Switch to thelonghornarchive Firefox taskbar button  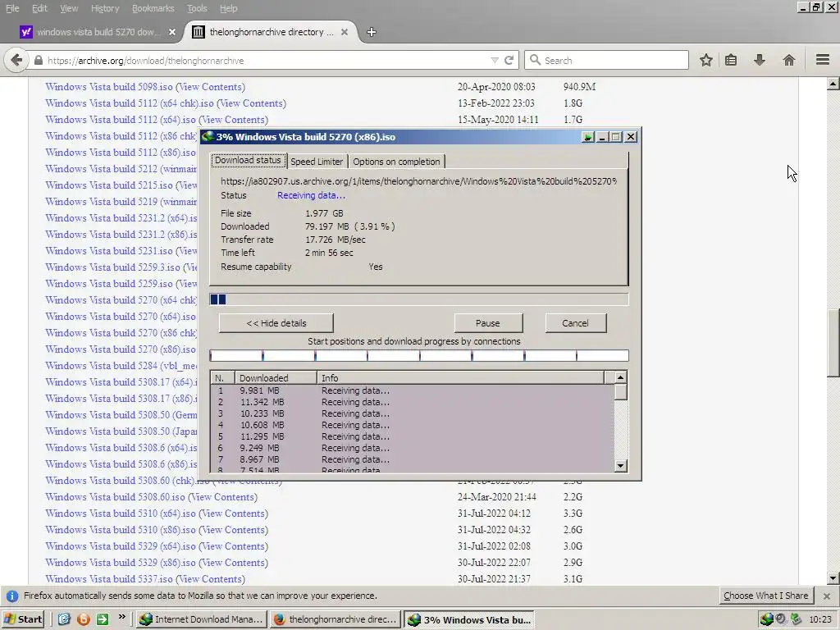coord(336,619)
